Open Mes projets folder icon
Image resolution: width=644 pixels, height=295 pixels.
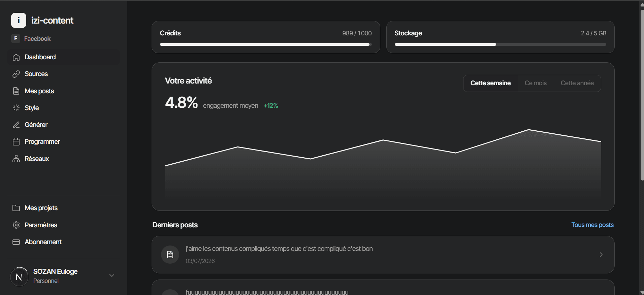(16, 208)
